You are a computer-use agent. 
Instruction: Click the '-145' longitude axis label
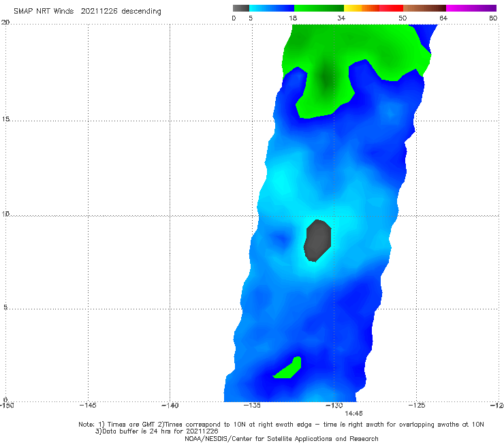pos(88,406)
